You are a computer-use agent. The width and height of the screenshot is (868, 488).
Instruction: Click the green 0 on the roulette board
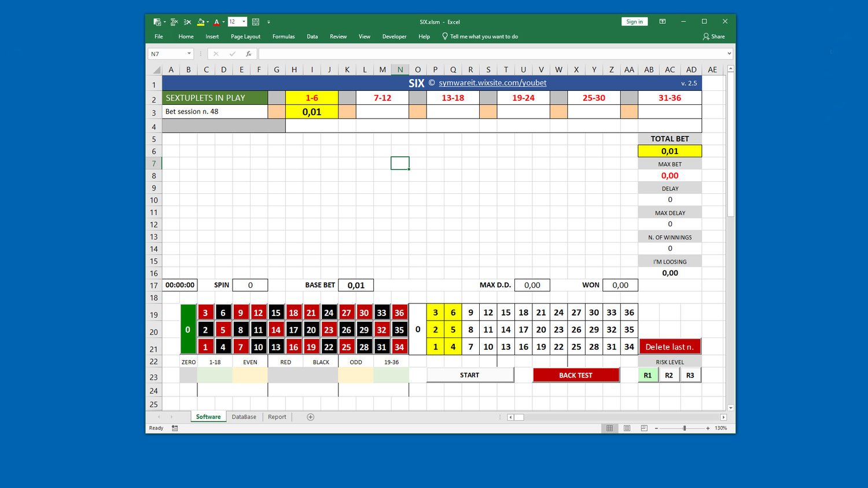pyautogui.click(x=188, y=329)
